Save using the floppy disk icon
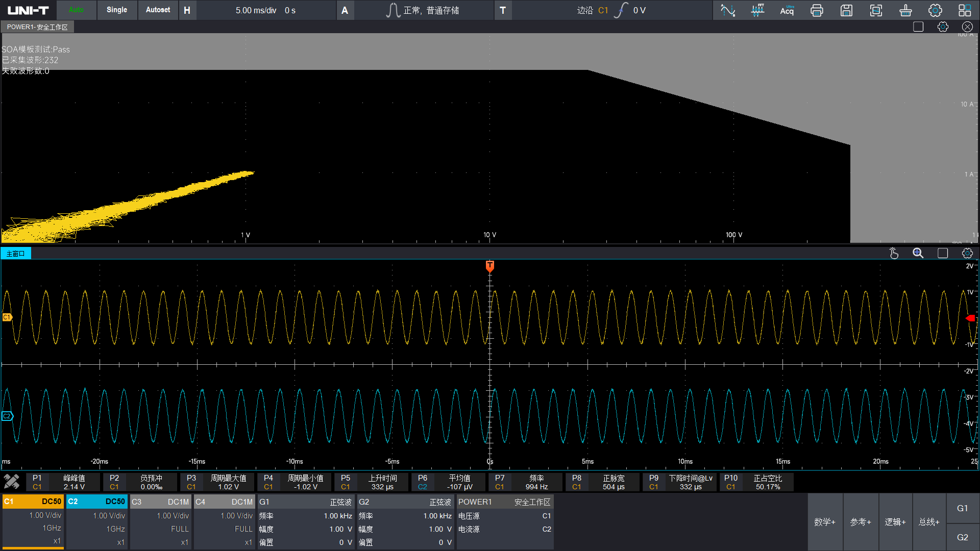980x551 pixels. pos(846,10)
